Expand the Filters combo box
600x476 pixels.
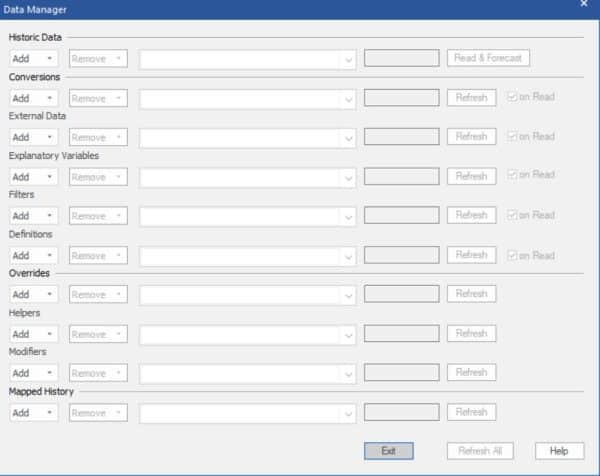pos(348,217)
